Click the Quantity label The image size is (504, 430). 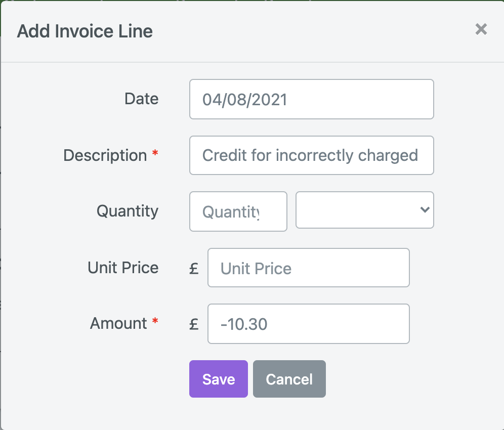128,211
